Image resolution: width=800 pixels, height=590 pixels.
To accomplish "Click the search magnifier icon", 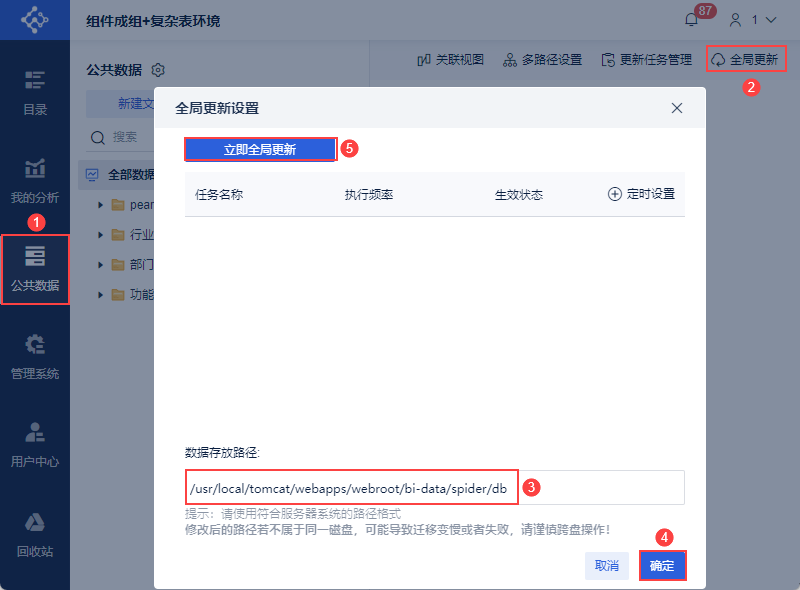I will click(x=97, y=137).
